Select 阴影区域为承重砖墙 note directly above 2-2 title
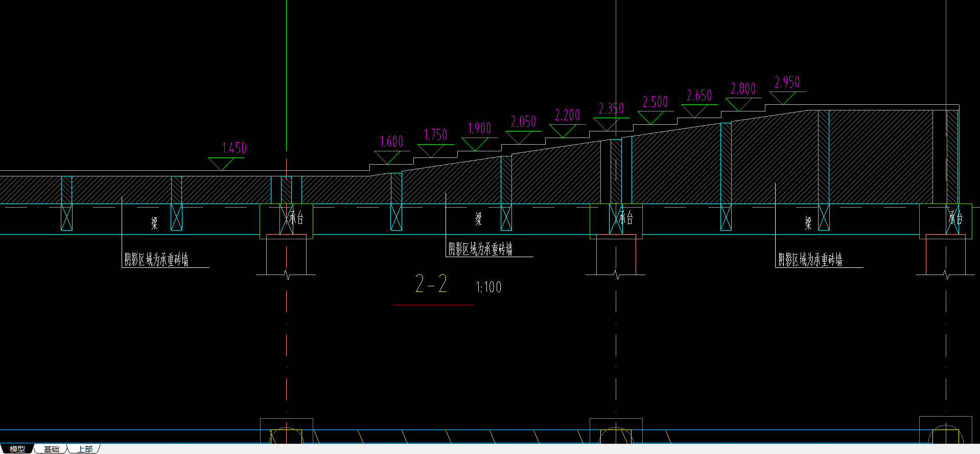Screen dimensions: 980x454 point(480,249)
